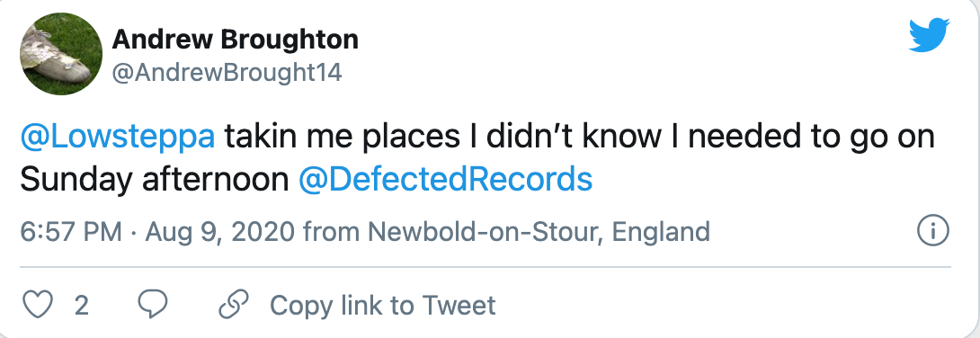Open the Andrew Broughton display name
The height and width of the screenshot is (338, 980).
point(236,40)
